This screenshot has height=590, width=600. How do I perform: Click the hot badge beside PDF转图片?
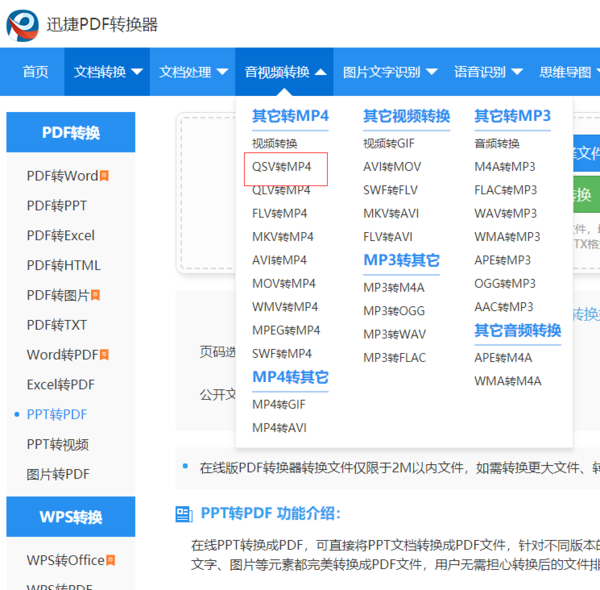[x=95, y=295]
